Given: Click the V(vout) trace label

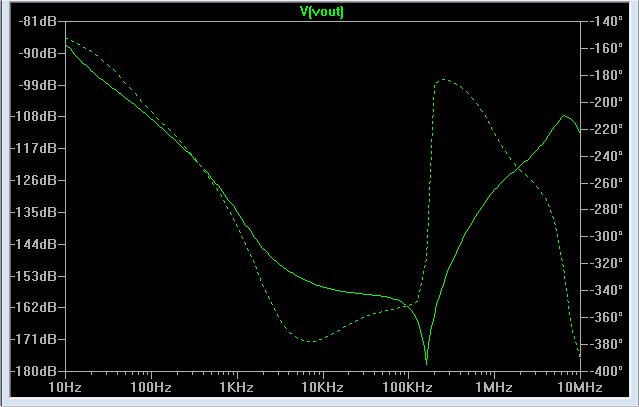Looking at the screenshot, I should point(322,11).
